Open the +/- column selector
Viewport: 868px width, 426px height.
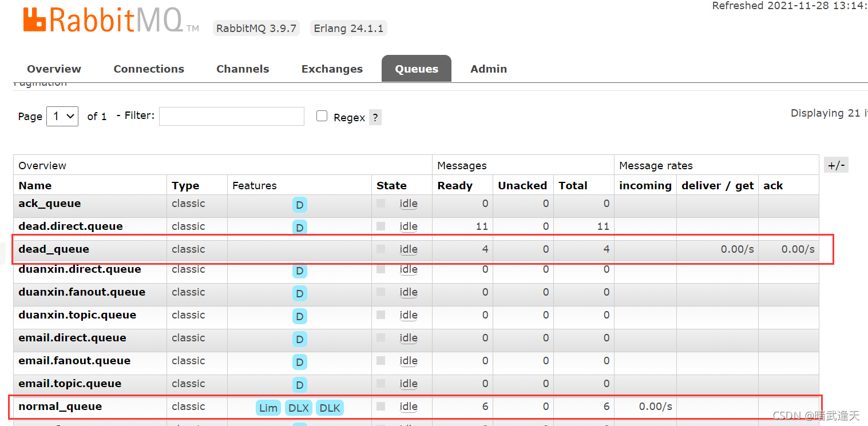(836, 165)
